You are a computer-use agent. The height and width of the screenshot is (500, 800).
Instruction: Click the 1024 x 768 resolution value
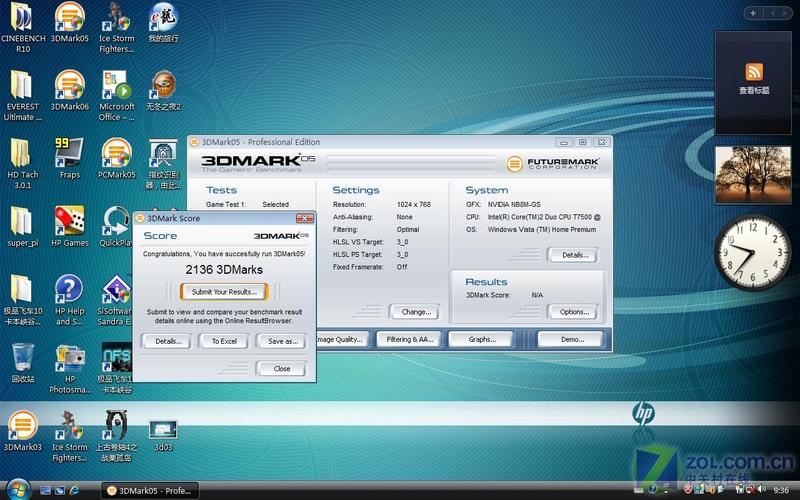[x=414, y=204]
